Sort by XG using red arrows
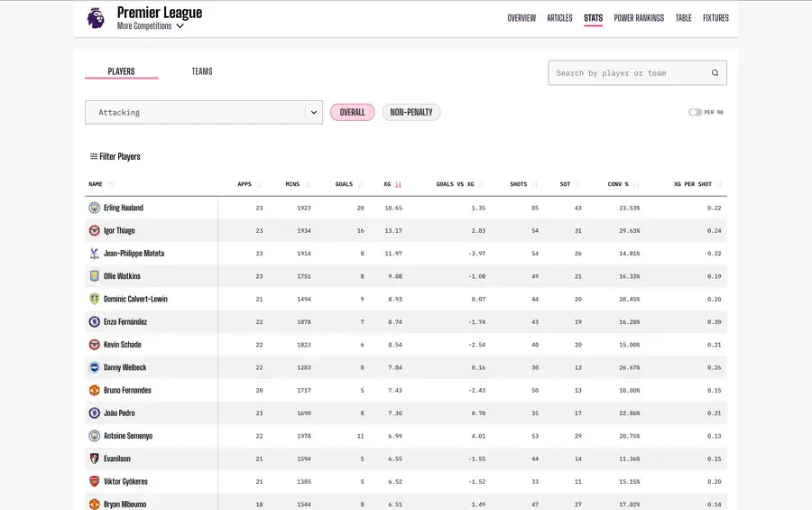The width and height of the screenshot is (812, 510). tap(398, 184)
